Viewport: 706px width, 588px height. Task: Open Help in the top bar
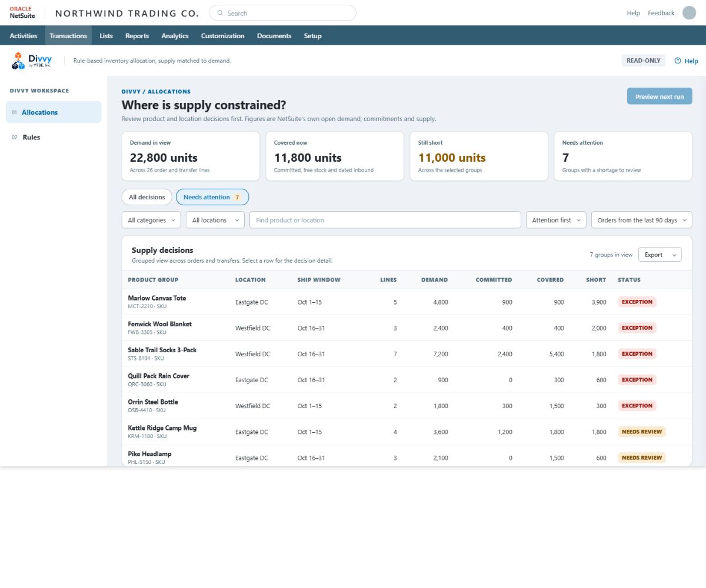[633, 13]
